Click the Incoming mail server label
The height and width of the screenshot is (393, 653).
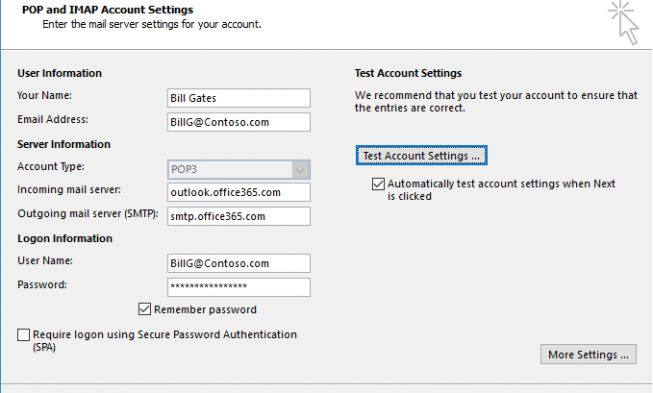coord(69,189)
